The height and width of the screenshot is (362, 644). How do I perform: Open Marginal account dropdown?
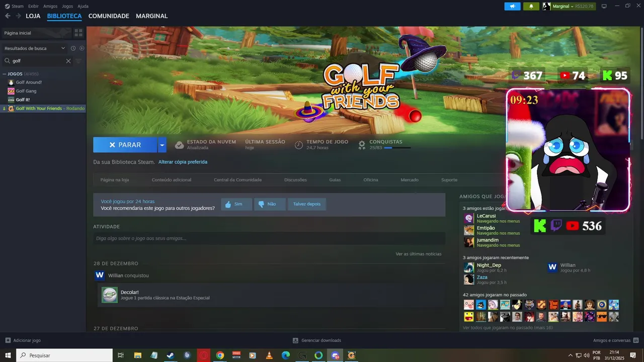[569, 7]
